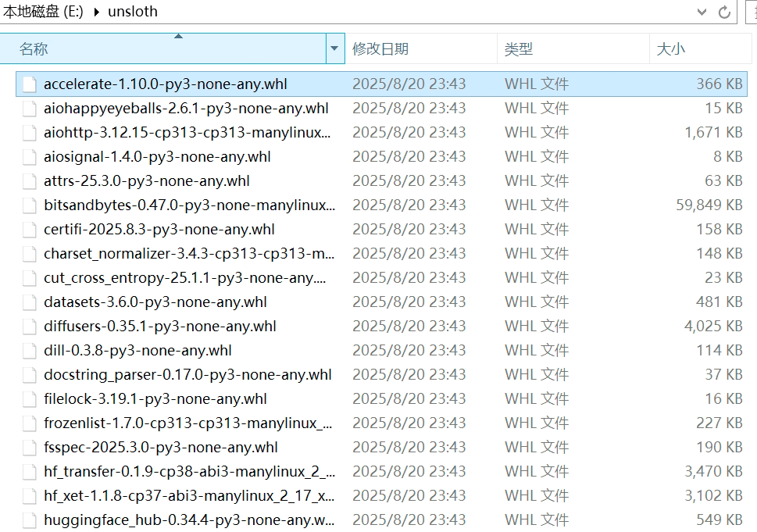Click unsloth folder in the address bar
The width and height of the screenshot is (757, 532).
(x=133, y=12)
